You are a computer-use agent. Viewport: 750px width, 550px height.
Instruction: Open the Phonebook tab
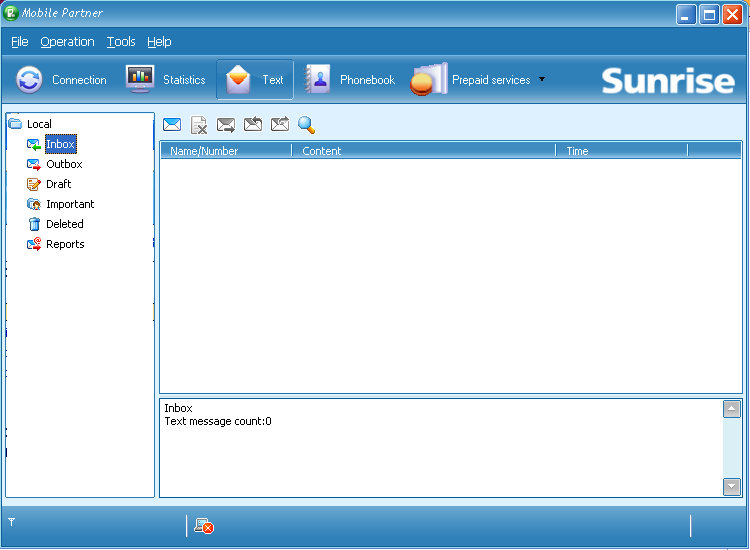(x=350, y=80)
